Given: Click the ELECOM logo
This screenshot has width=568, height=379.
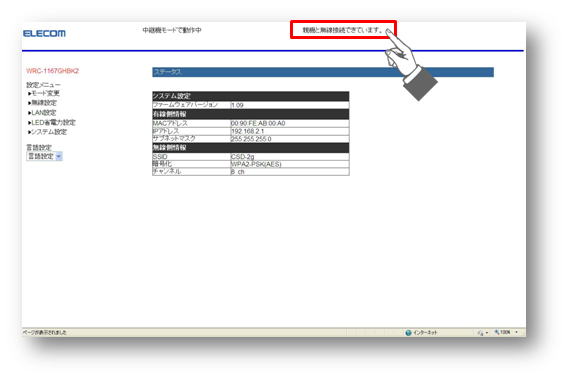Looking at the screenshot, I should pos(44,33).
